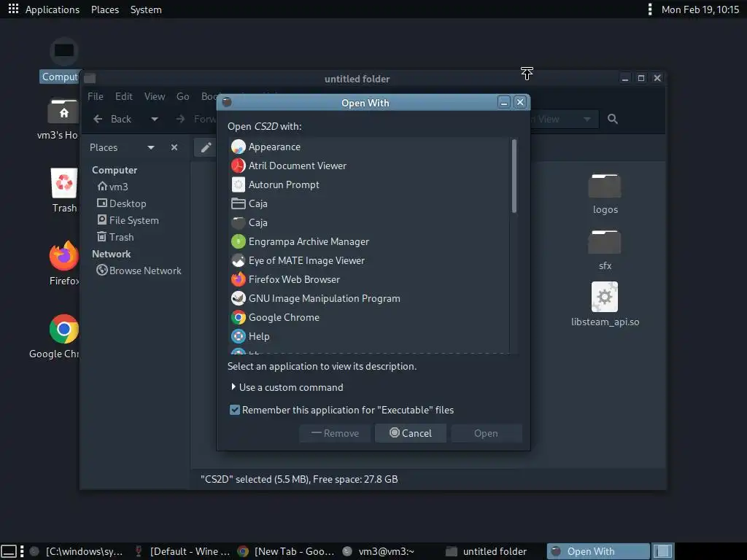Open Computer icon on desktop
The width and height of the screenshot is (747, 560).
pos(64,52)
